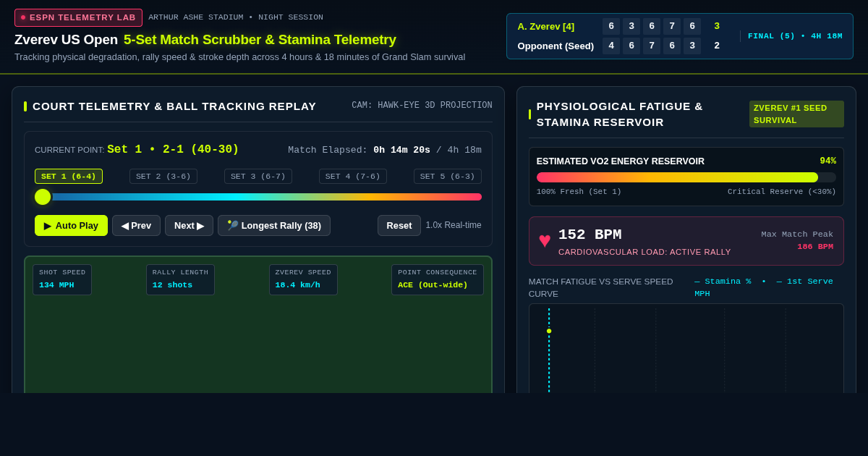Viewport: 868px width, 456px height.
Task: Click the yellow data point on fatigue chart
Action: [x=549, y=331]
